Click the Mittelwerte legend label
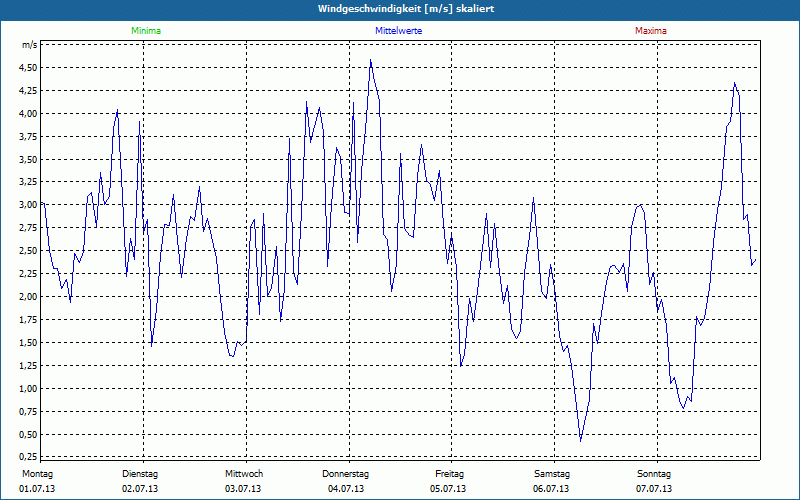The height and width of the screenshot is (500, 800). point(398,31)
